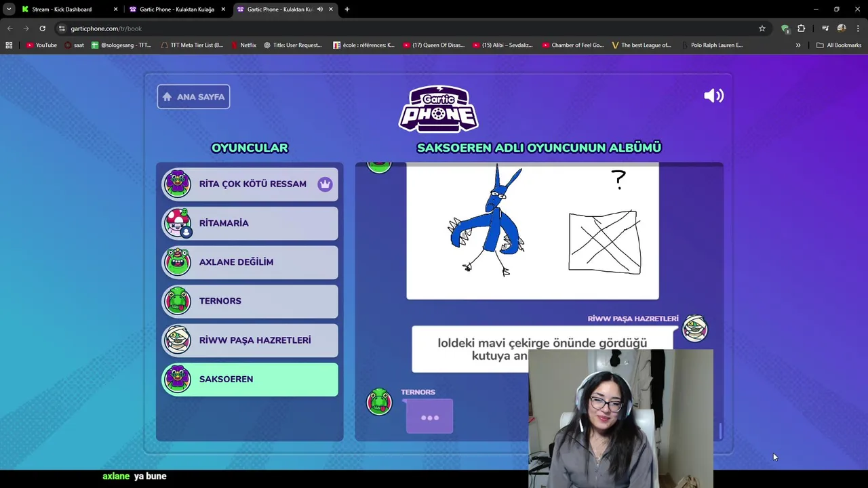Open the Netflix bookmark
The height and width of the screenshot is (488, 868).
(243, 45)
